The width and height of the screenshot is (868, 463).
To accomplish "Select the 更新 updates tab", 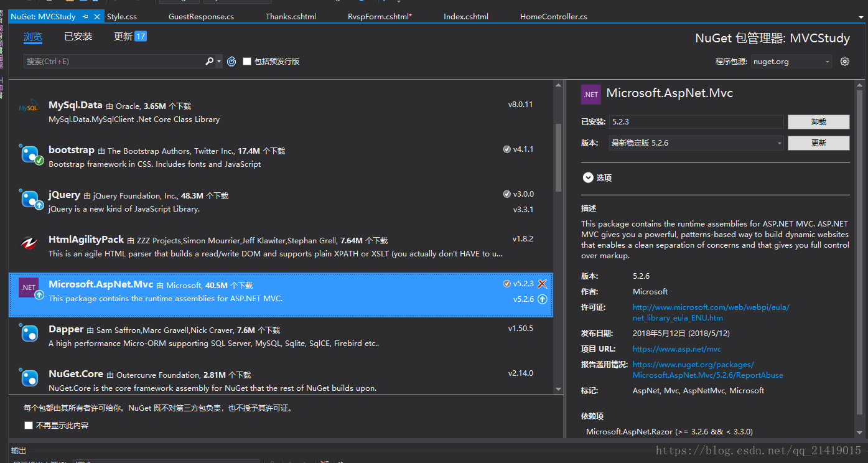I will coord(130,37).
